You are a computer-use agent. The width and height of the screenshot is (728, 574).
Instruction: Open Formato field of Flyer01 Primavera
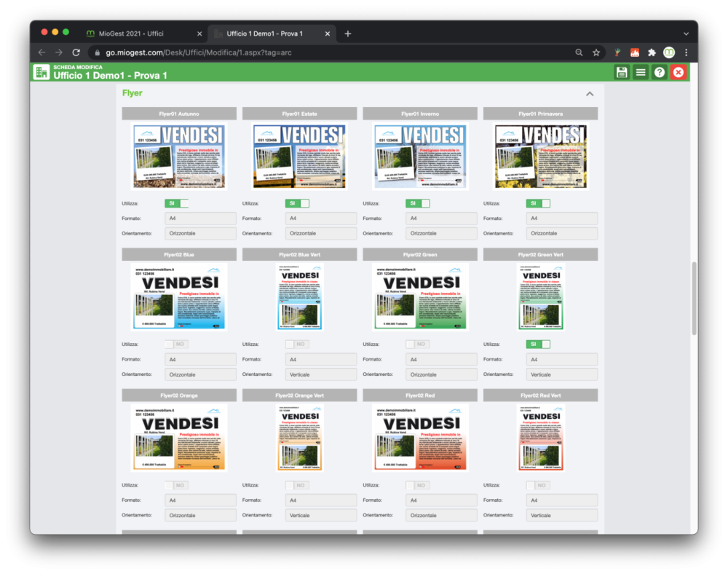(562, 219)
